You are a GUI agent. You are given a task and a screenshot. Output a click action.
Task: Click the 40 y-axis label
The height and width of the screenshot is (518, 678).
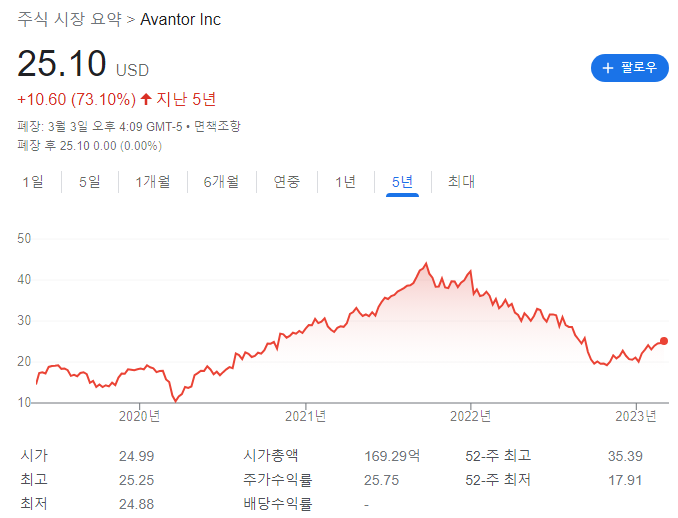[24, 280]
